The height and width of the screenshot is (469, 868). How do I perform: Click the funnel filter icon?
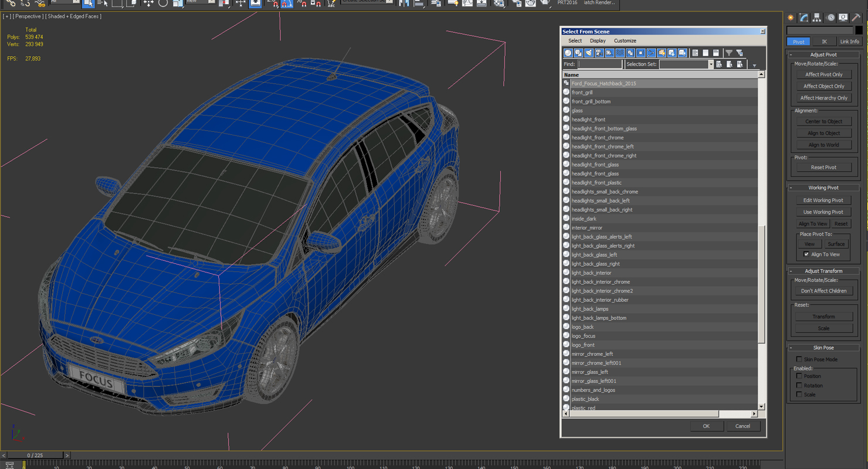pos(729,53)
